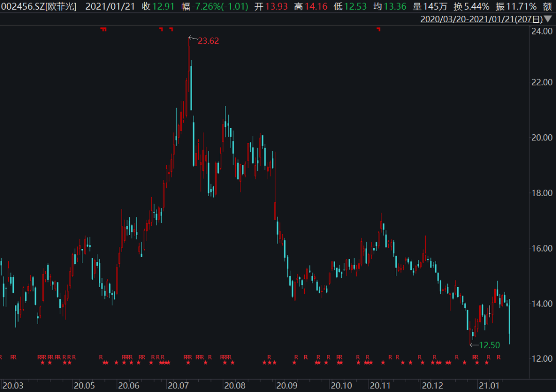Click the 20.03 month label on time axis
The height and width of the screenshot is (392, 556).
[12, 385]
